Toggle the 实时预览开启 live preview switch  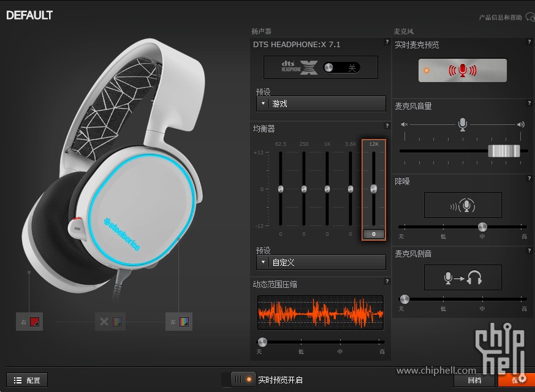pyautogui.click(x=243, y=379)
